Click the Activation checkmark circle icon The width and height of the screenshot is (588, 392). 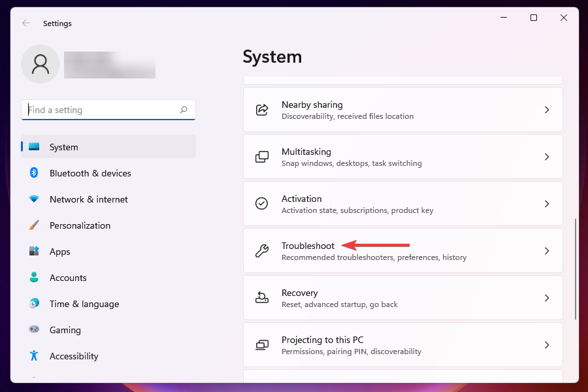[x=261, y=204]
